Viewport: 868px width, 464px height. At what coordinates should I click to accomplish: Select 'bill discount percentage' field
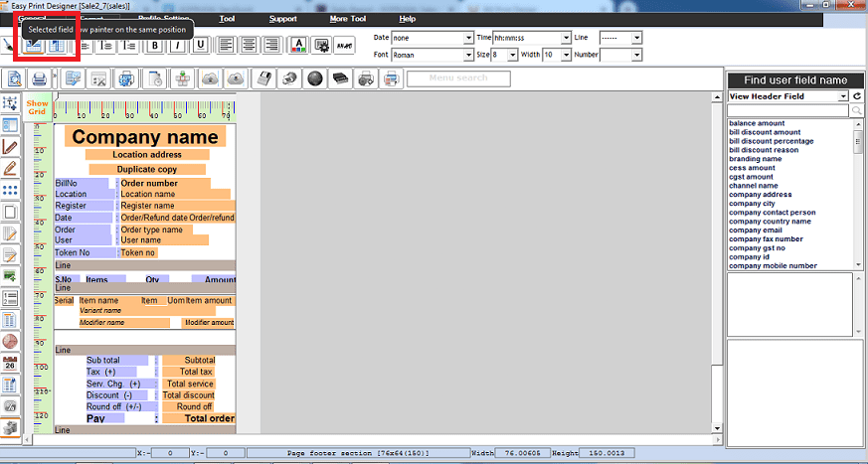(x=772, y=141)
